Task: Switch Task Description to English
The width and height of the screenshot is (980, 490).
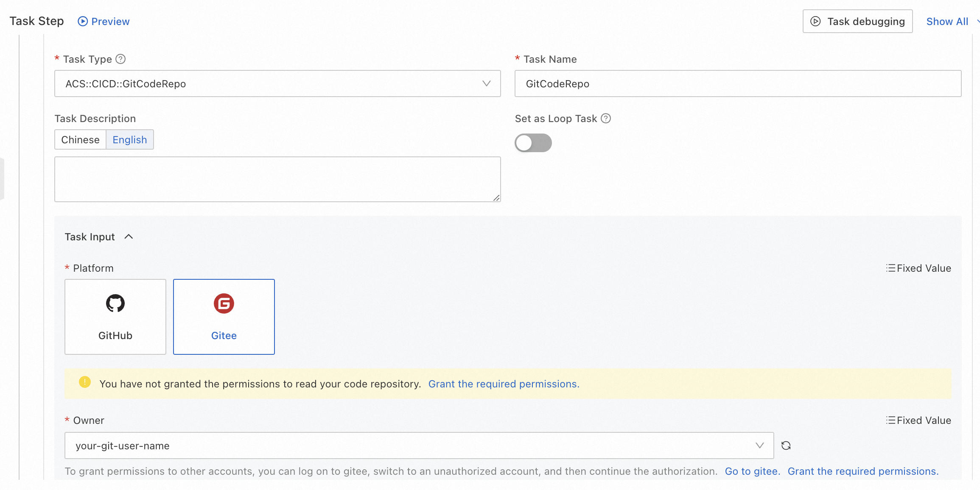Action: pyautogui.click(x=130, y=139)
